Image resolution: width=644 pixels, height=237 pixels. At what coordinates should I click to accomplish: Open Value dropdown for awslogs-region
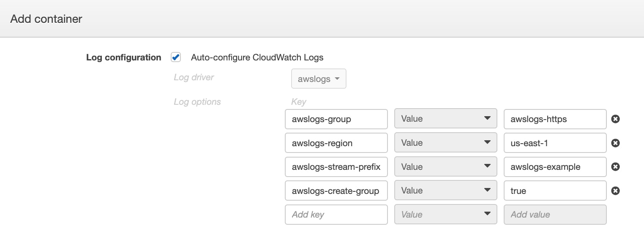446,143
